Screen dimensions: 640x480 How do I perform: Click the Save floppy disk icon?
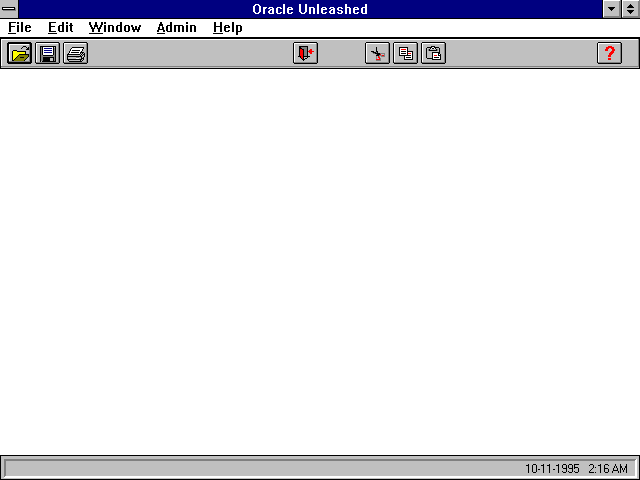point(48,54)
